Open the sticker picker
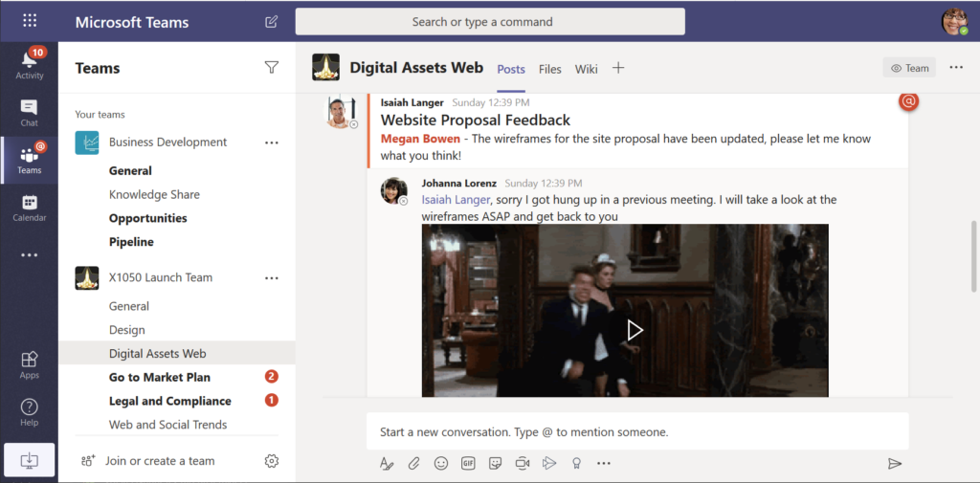The width and height of the screenshot is (980, 483). pos(495,464)
